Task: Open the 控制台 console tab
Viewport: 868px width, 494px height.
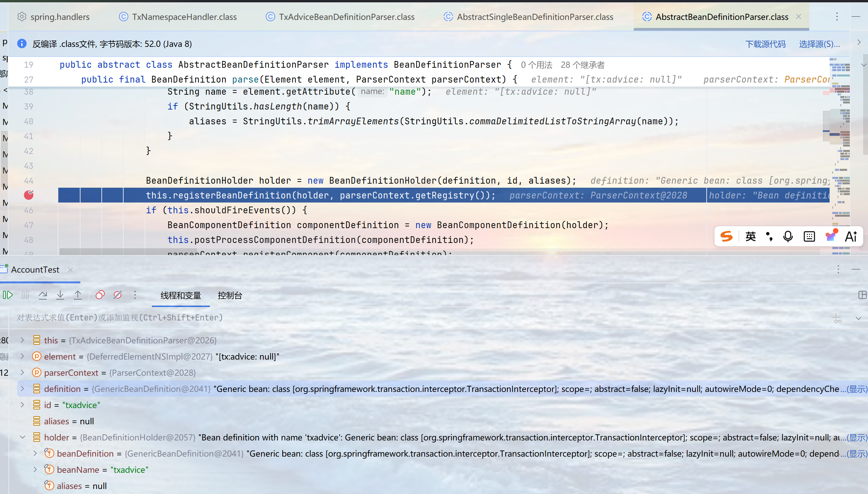Action: pyautogui.click(x=229, y=296)
